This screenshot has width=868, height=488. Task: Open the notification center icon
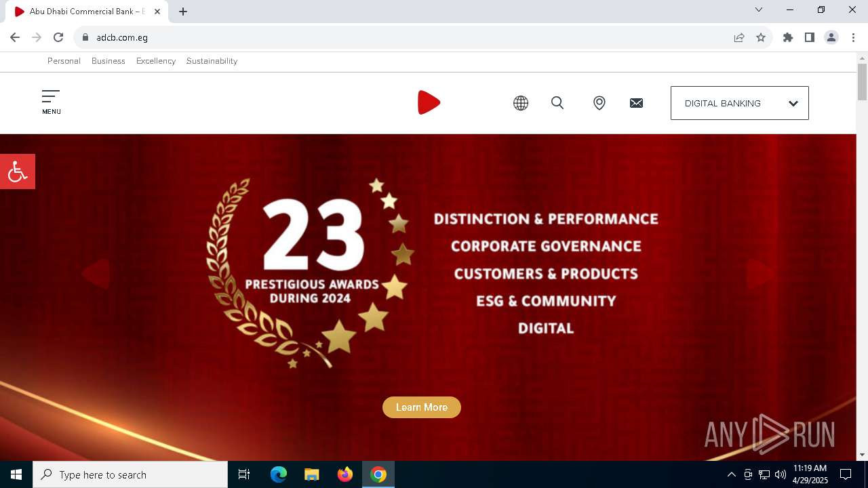[846, 474]
